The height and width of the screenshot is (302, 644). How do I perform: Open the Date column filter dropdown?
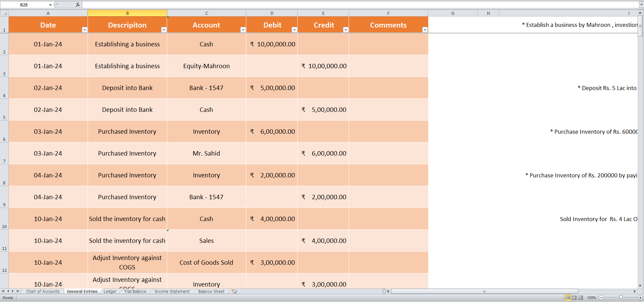85,30
